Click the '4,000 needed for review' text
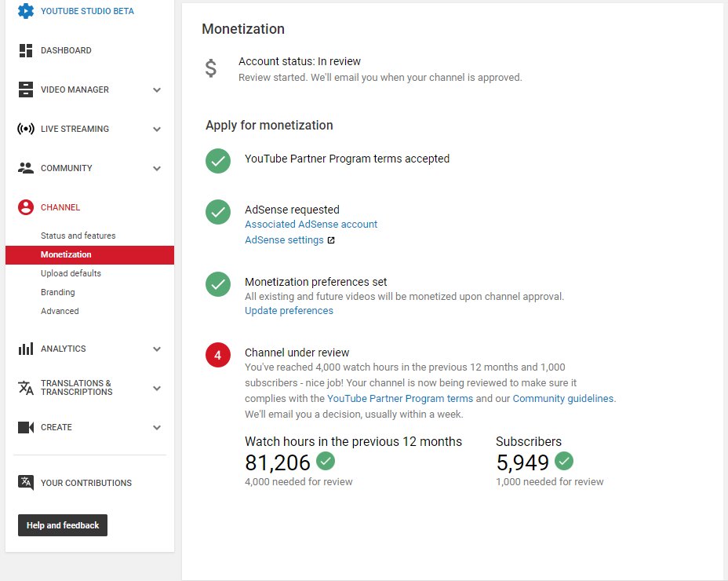 tap(299, 481)
